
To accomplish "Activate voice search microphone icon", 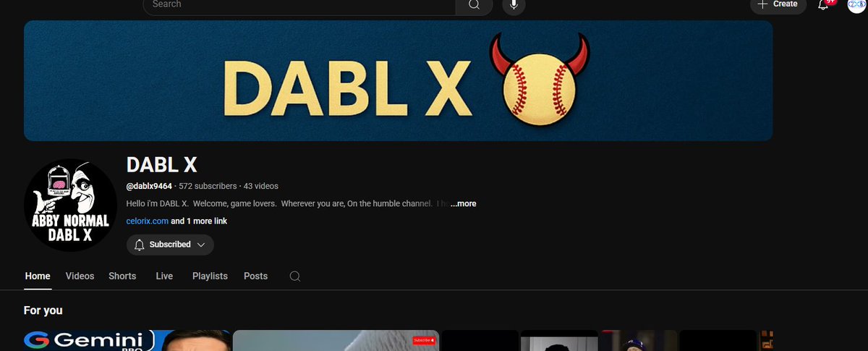I will coord(514,5).
